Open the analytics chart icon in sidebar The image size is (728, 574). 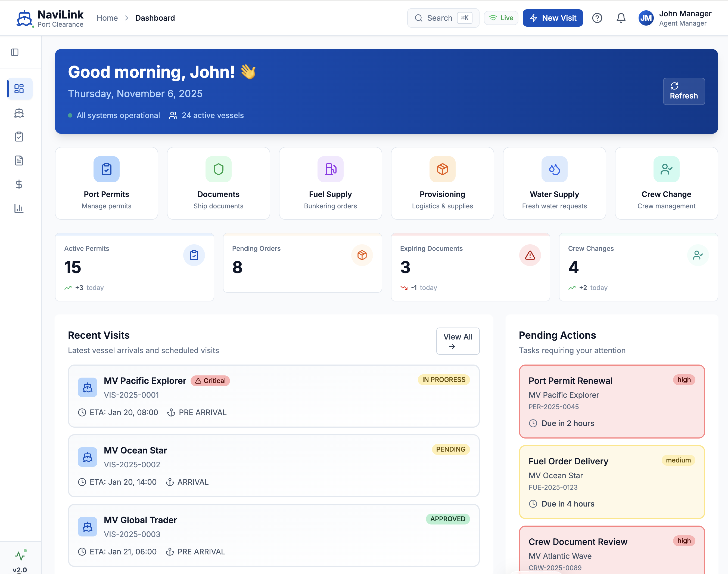(x=19, y=208)
